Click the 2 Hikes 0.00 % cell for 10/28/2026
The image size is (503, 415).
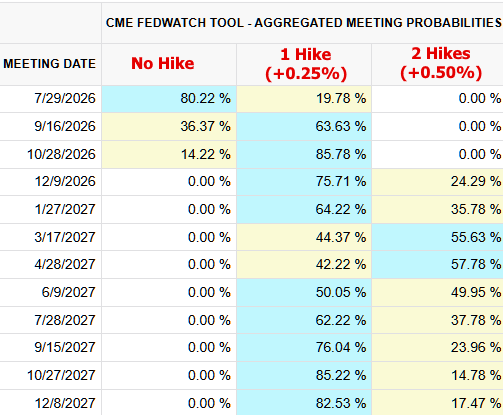pos(438,155)
